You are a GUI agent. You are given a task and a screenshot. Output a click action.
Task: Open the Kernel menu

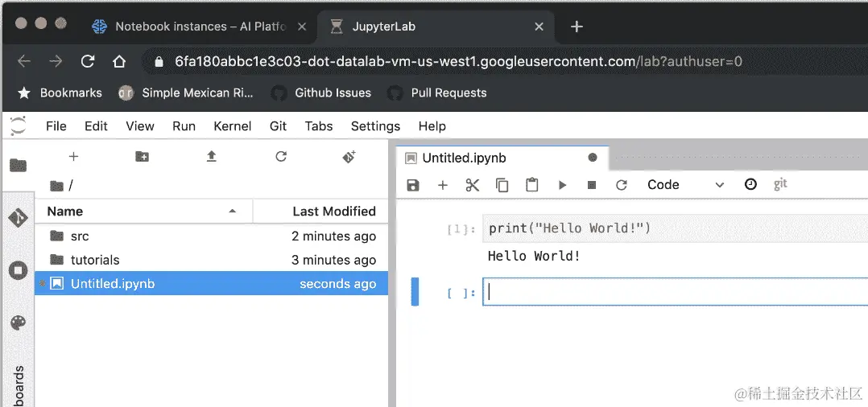(233, 126)
